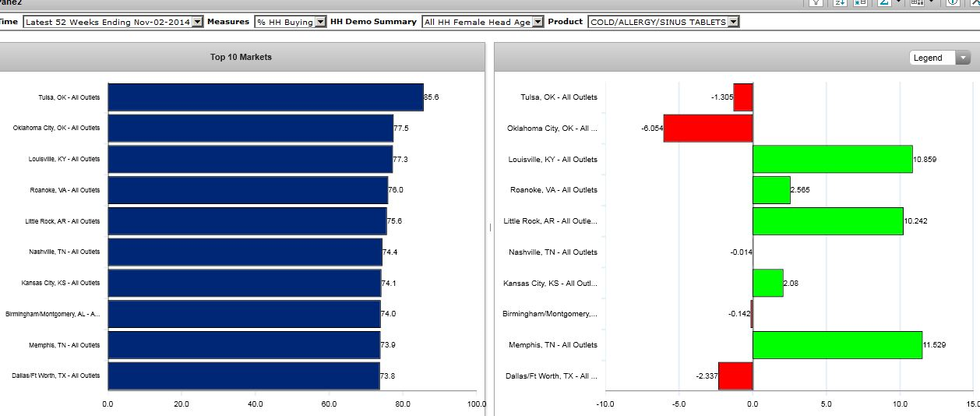Click the Dallas/Ft Worth blue bar
This screenshot has height=416, width=980.
coord(243,375)
